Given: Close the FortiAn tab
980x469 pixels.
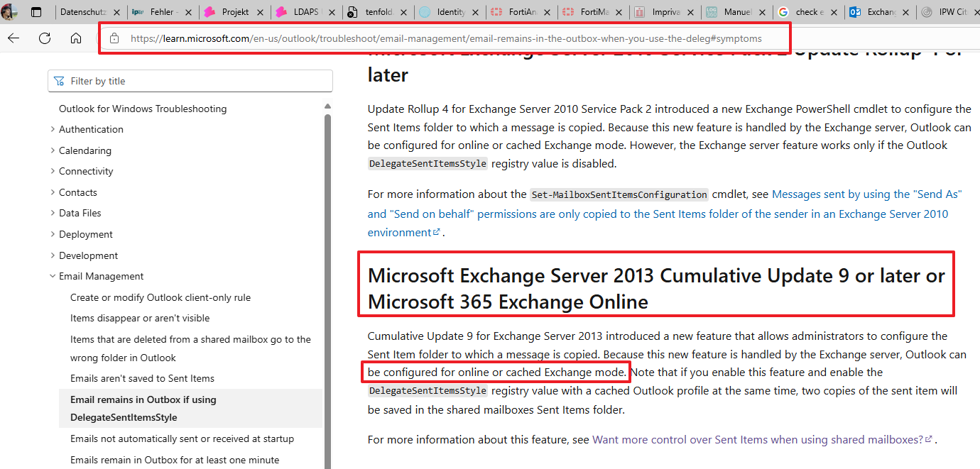Looking at the screenshot, I should click(x=548, y=12).
